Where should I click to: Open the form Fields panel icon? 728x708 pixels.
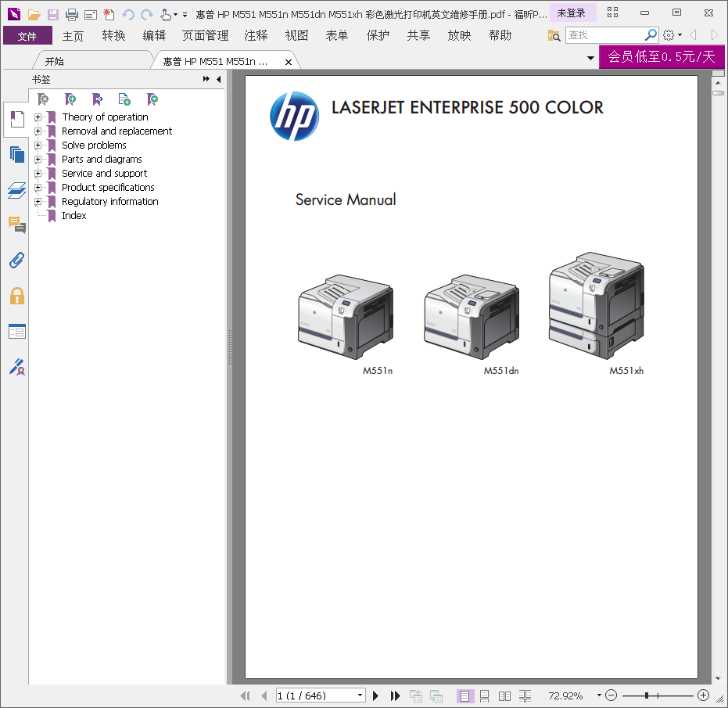click(x=16, y=331)
